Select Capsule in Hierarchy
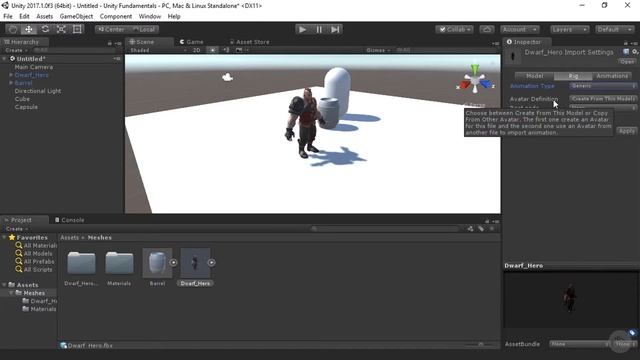Viewport: 640px width, 360px height. coord(26,107)
